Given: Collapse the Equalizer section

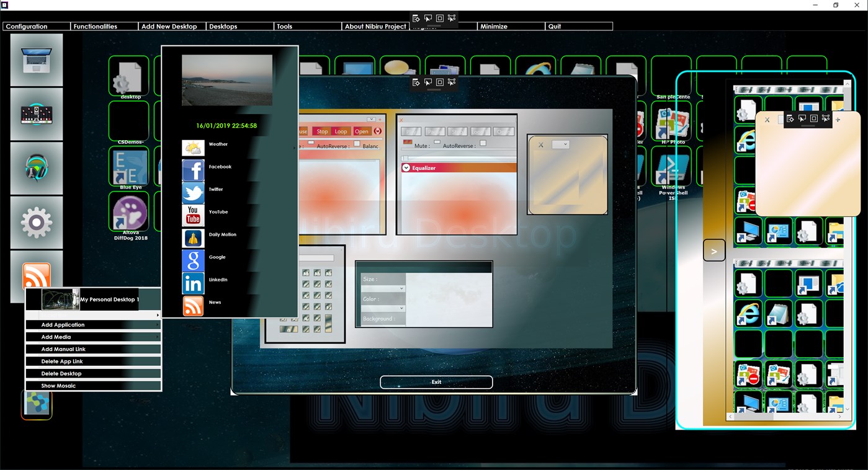Looking at the screenshot, I should [x=406, y=167].
